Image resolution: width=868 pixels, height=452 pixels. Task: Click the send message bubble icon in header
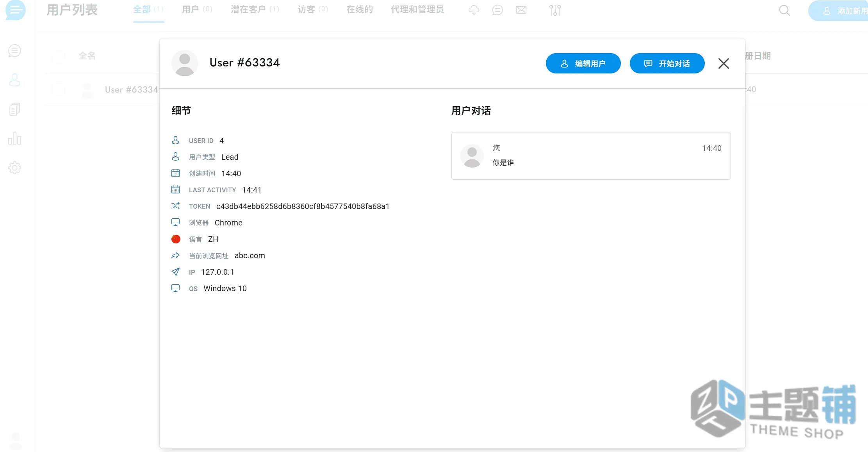[x=497, y=10]
